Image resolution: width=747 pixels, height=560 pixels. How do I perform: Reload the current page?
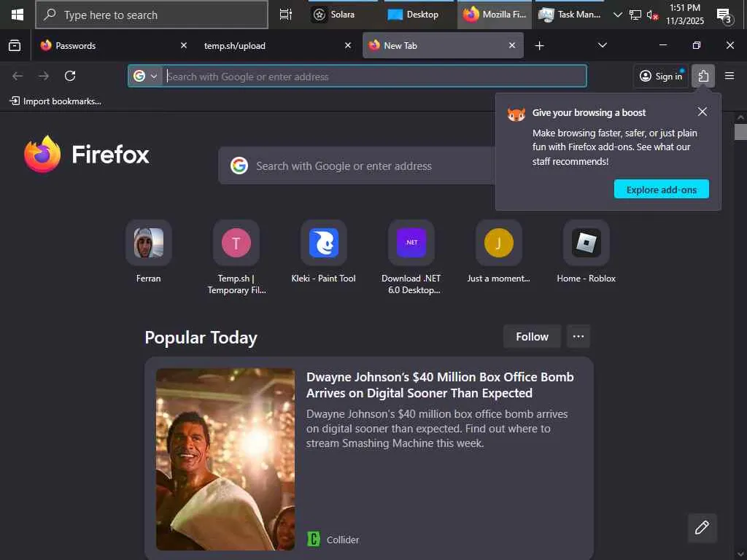pyautogui.click(x=70, y=76)
